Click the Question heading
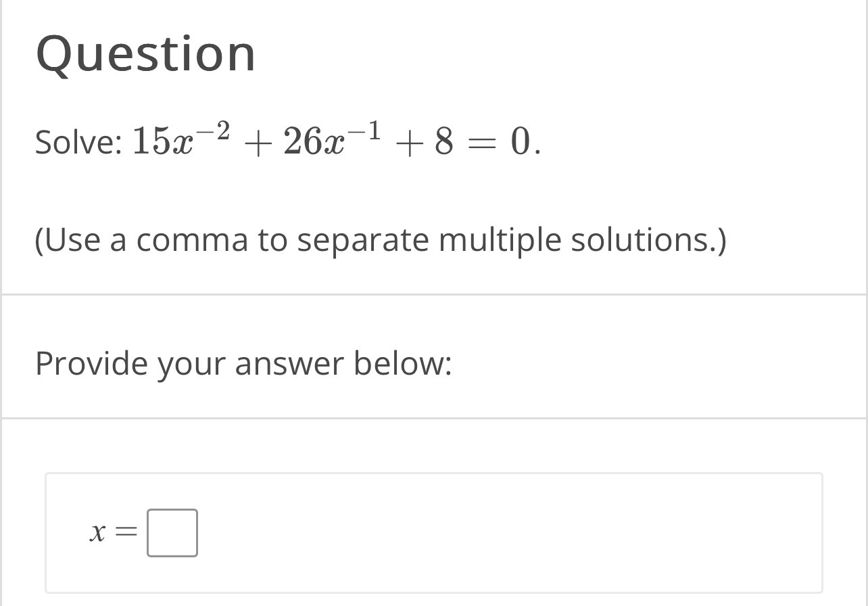Image resolution: width=868 pixels, height=606 pixels. 145,54
